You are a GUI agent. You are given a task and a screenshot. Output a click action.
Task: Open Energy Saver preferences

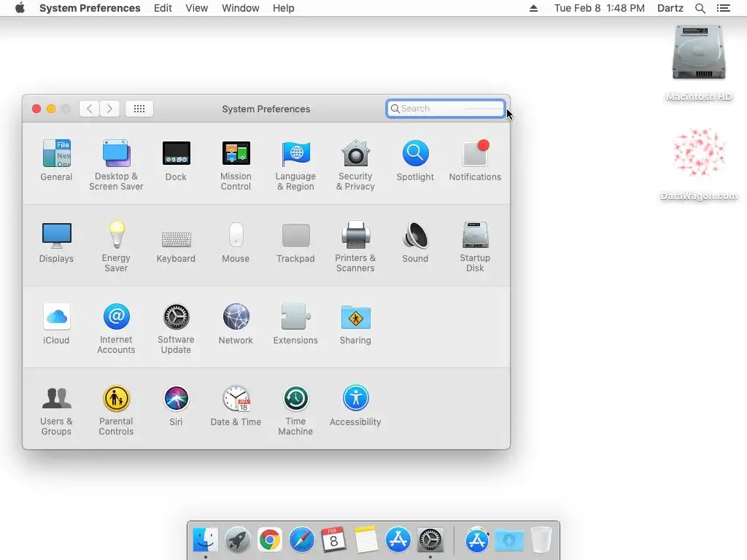click(116, 246)
